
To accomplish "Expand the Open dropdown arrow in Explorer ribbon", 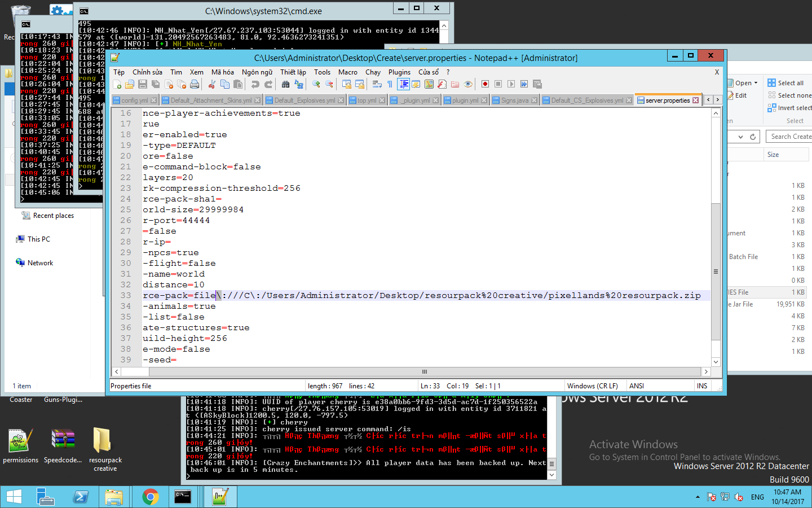I will [756, 83].
